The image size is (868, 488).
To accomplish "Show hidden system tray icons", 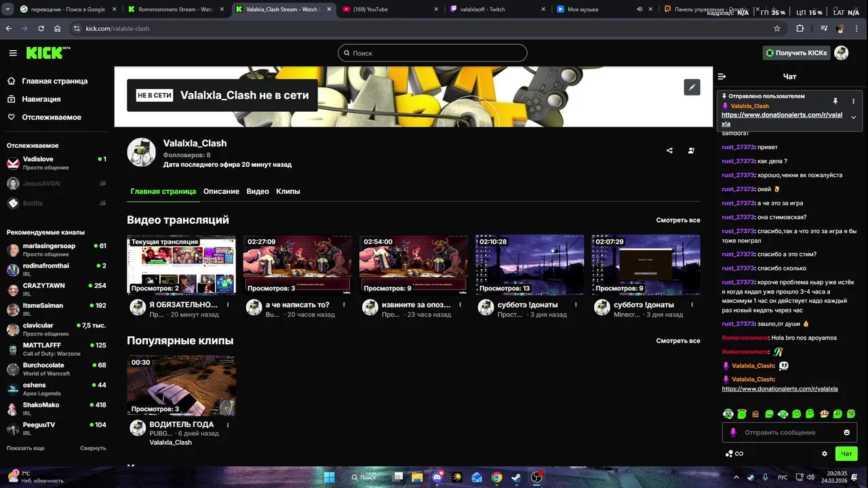I will 736,477.
